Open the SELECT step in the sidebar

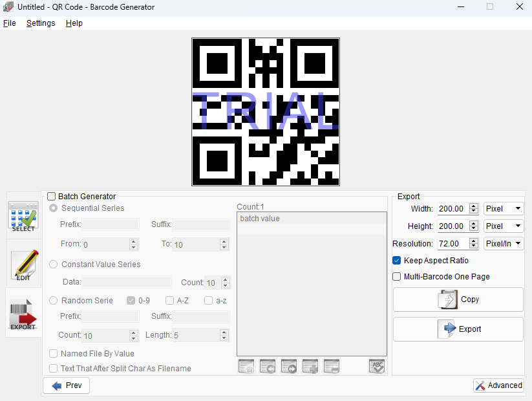24,216
